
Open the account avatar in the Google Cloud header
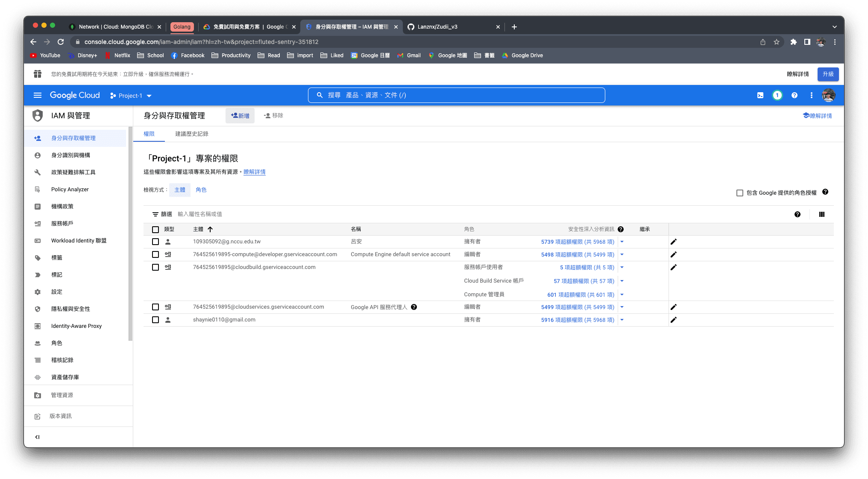(x=829, y=95)
